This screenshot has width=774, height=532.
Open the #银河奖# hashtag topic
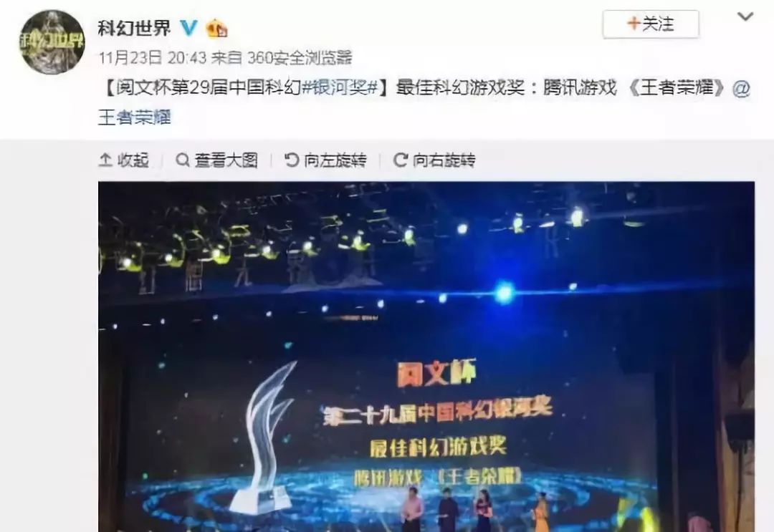pyautogui.click(x=340, y=88)
